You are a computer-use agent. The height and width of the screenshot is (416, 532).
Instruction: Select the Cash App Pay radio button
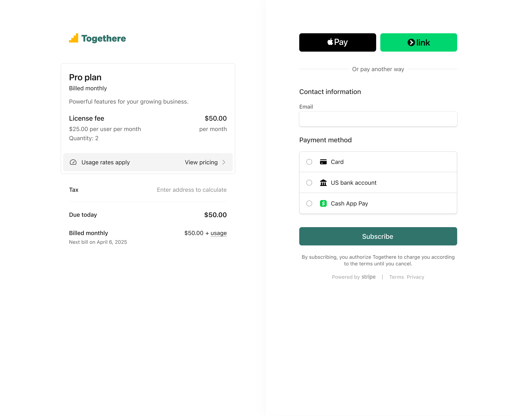(x=309, y=203)
